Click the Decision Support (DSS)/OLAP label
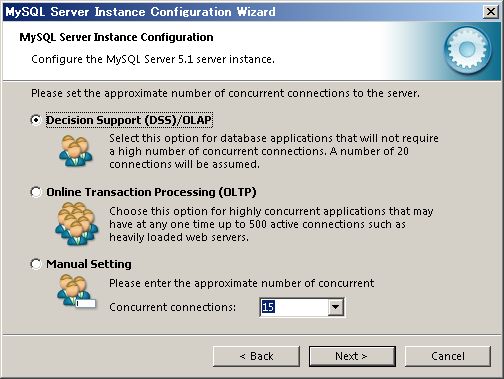This screenshot has width=504, height=379. pyautogui.click(x=129, y=120)
